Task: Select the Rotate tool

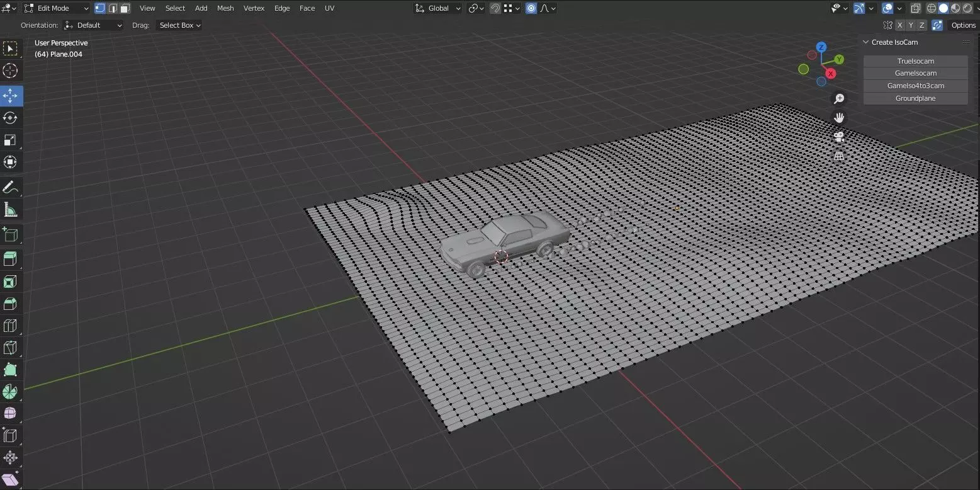Action: coord(10,118)
